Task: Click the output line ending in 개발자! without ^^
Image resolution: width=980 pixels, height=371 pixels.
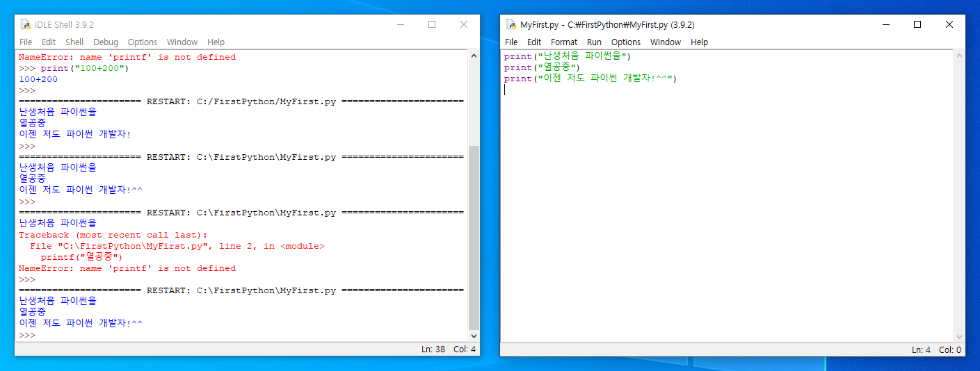Action: pos(74,134)
